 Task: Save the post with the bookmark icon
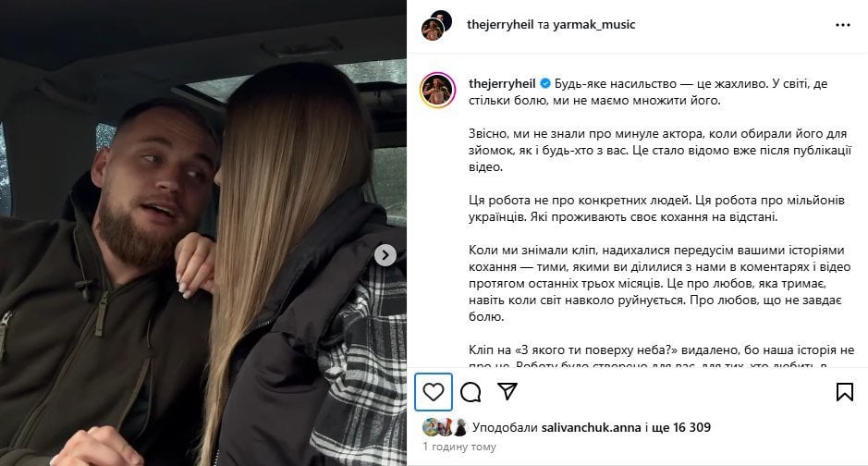844,392
